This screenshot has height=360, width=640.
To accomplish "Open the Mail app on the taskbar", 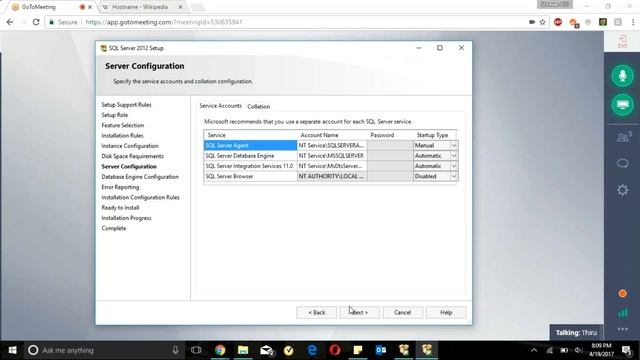I will pyautogui.click(x=266, y=350).
